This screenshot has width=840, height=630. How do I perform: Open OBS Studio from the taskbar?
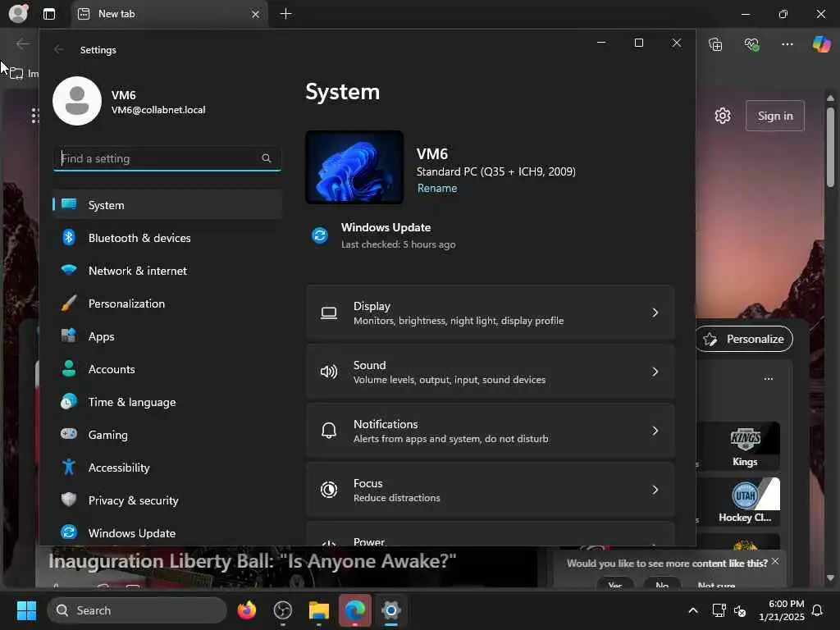point(283,610)
